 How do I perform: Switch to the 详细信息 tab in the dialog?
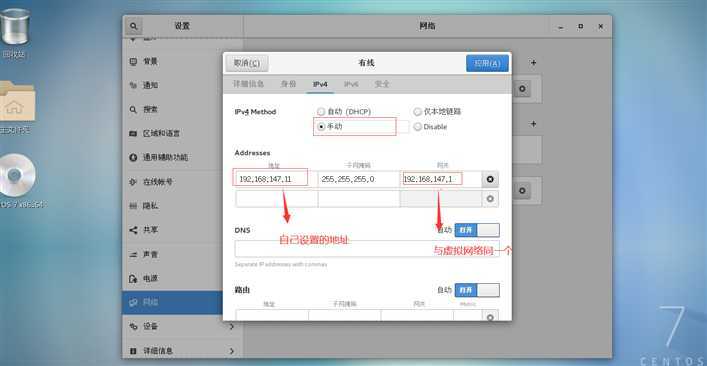pyautogui.click(x=248, y=84)
